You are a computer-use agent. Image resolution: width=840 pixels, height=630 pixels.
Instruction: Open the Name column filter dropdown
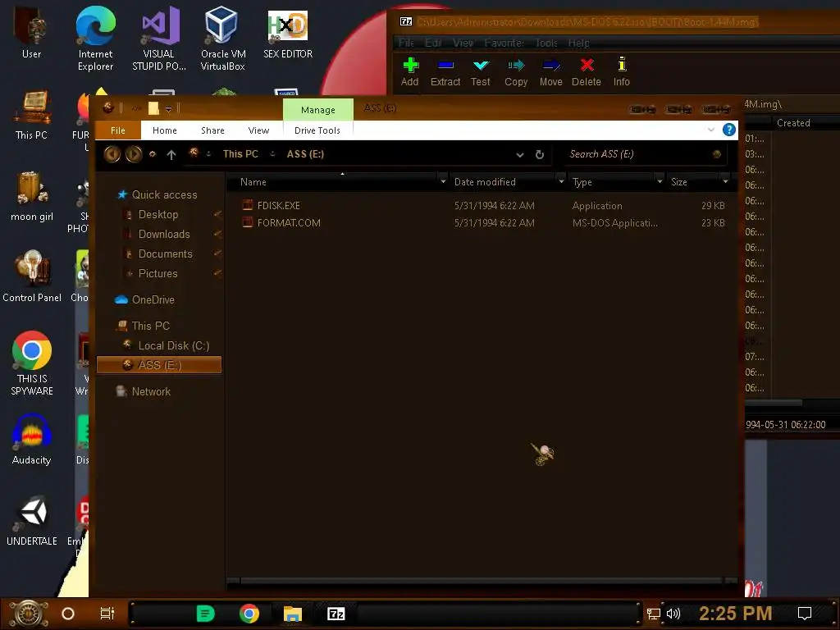tap(443, 182)
